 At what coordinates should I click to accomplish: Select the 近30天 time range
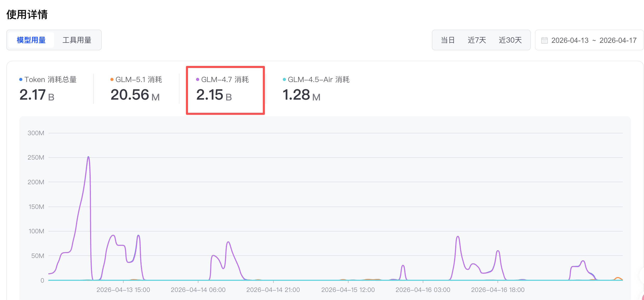(510, 40)
